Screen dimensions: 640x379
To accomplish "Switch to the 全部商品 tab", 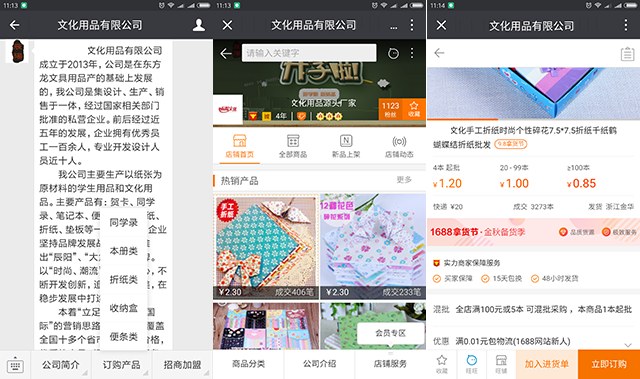I will 293,146.
